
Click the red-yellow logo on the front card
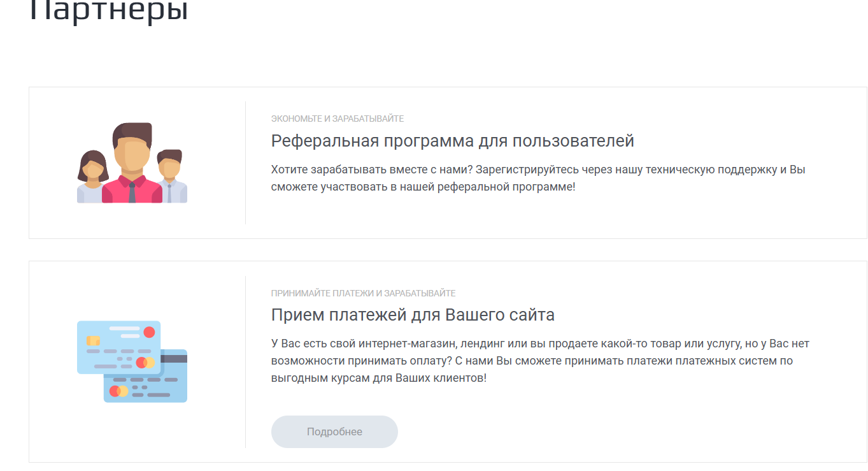(x=145, y=363)
